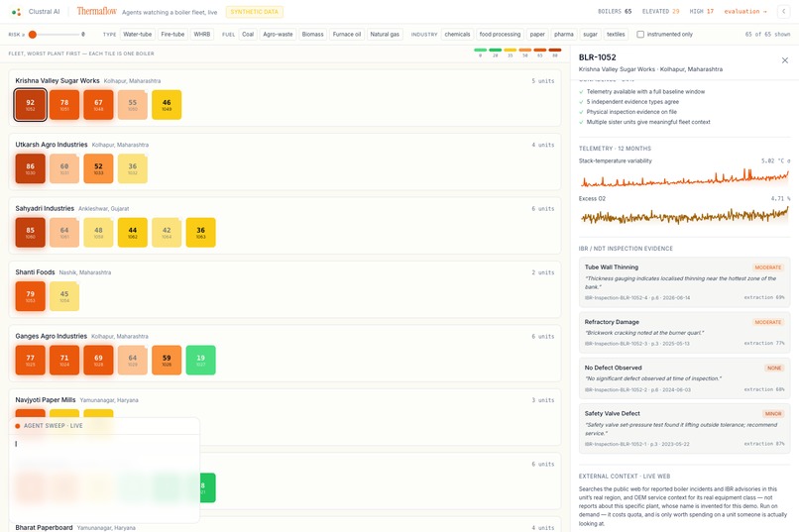View boiler tile 64 at Ganges Agro
The image size is (799, 532).
point(133,360)
